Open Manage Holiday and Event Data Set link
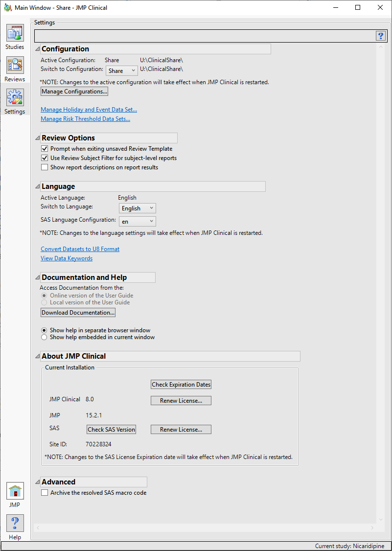 89,110
